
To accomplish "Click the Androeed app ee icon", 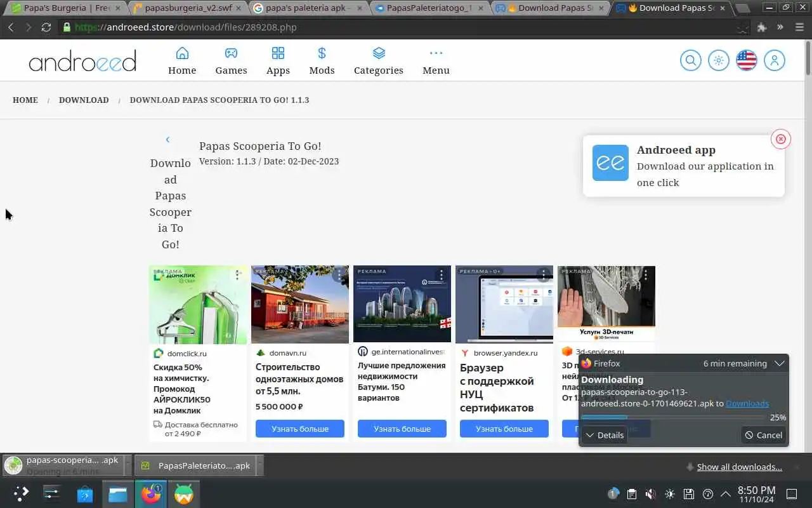I will tap(610, 163).
